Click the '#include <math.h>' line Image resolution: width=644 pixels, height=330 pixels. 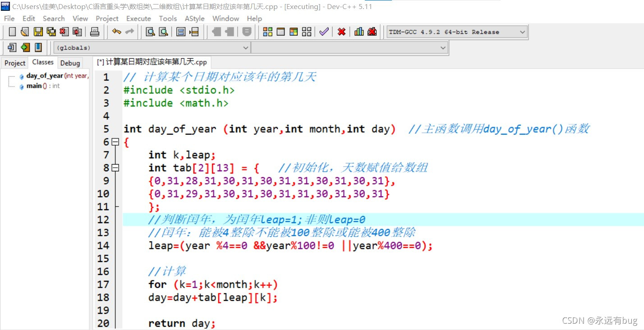(176, 103)
